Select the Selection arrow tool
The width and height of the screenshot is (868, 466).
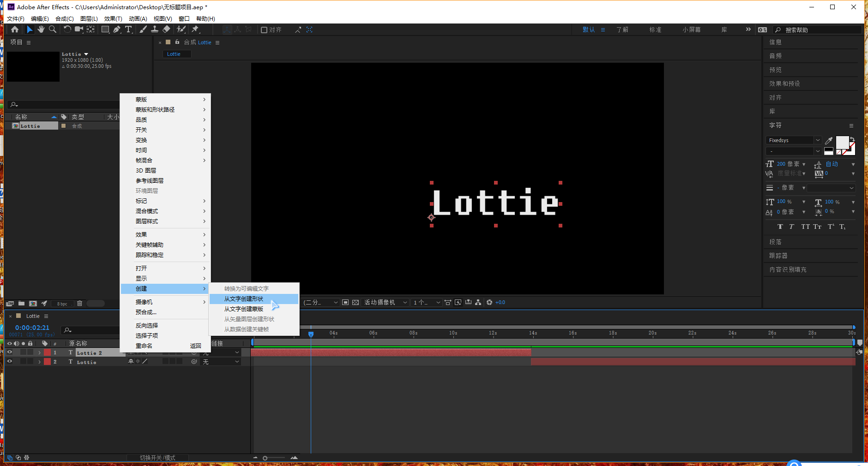click(x=30, y=30)
